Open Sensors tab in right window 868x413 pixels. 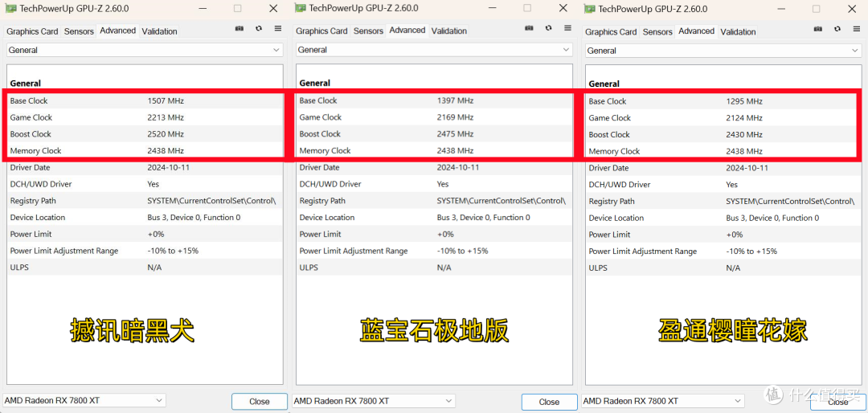pos(657,32)
